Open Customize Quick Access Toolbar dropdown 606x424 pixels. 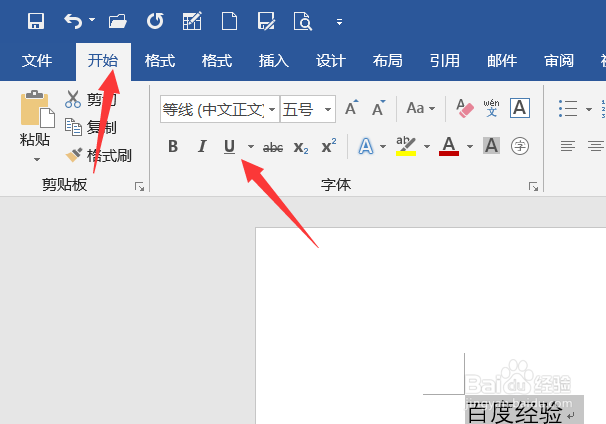pyautogui.click(x=339, y=22)
